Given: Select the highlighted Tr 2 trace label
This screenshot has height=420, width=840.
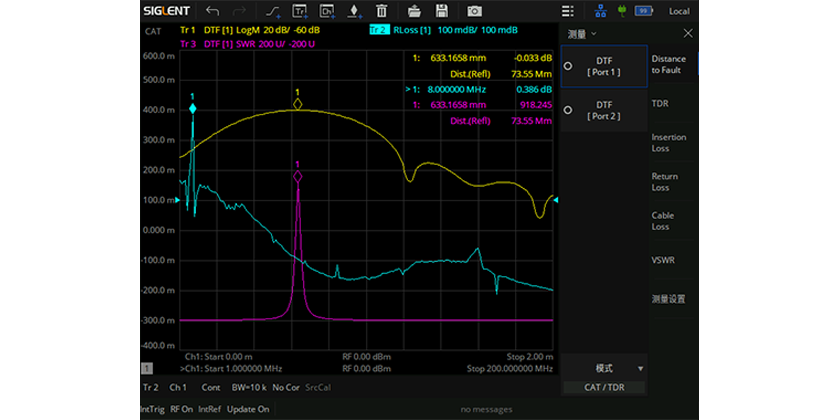Looking at the screenshot, I should (x=379, y=31).
